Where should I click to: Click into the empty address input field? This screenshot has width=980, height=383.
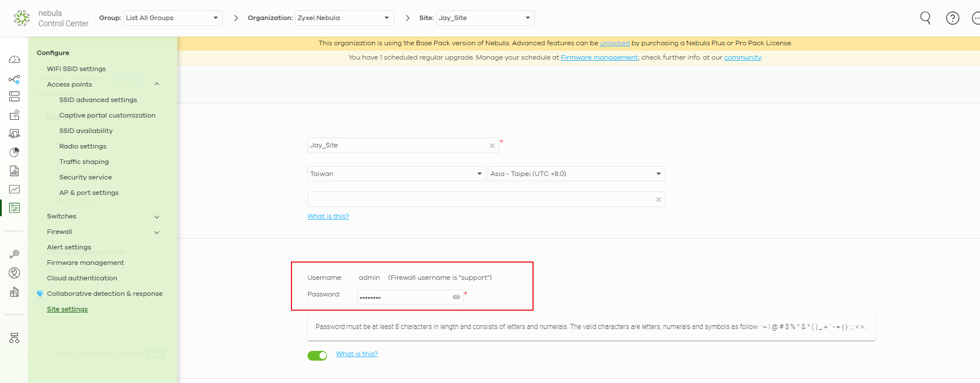point(487,199)
